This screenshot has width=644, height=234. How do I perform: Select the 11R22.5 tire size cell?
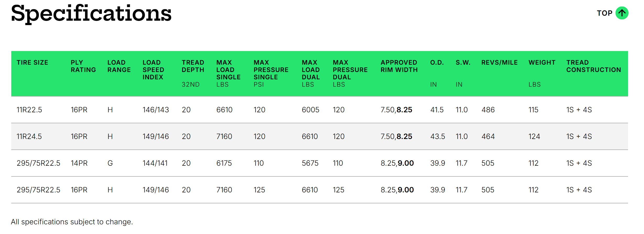[x=29, y=110]
